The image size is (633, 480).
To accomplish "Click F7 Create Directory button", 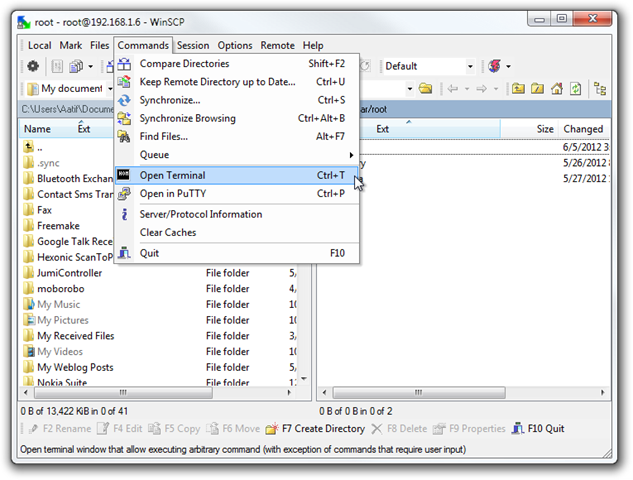I will pyautogui.click(x=315, y=429).
